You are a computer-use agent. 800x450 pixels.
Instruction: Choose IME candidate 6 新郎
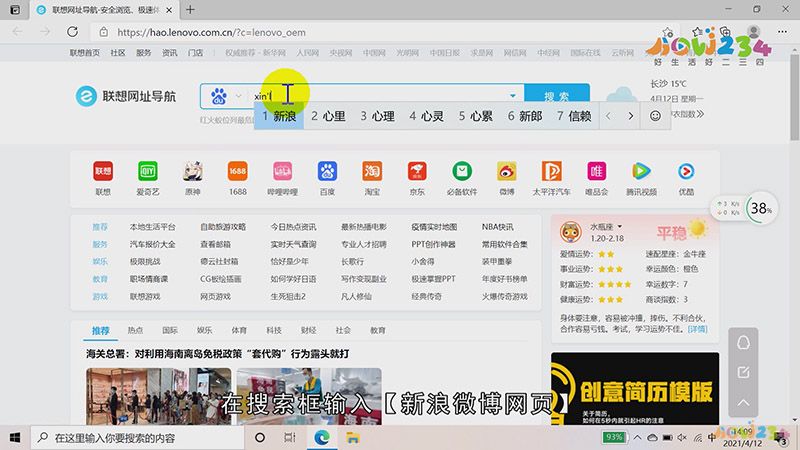click(524, 116)
